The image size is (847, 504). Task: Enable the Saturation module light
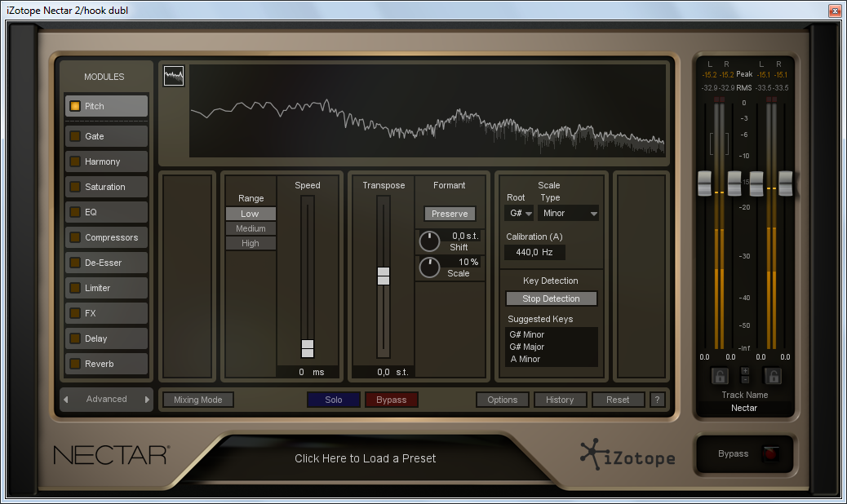click(75, 187)
